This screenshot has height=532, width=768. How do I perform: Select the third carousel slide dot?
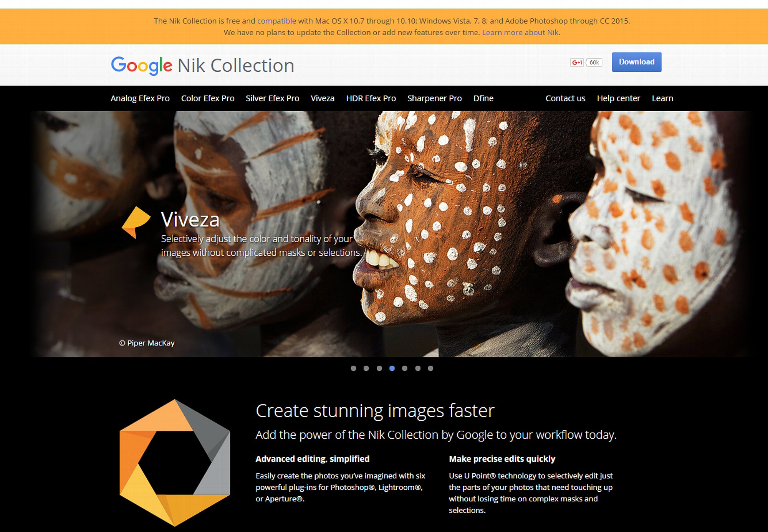tap(379, 368)
